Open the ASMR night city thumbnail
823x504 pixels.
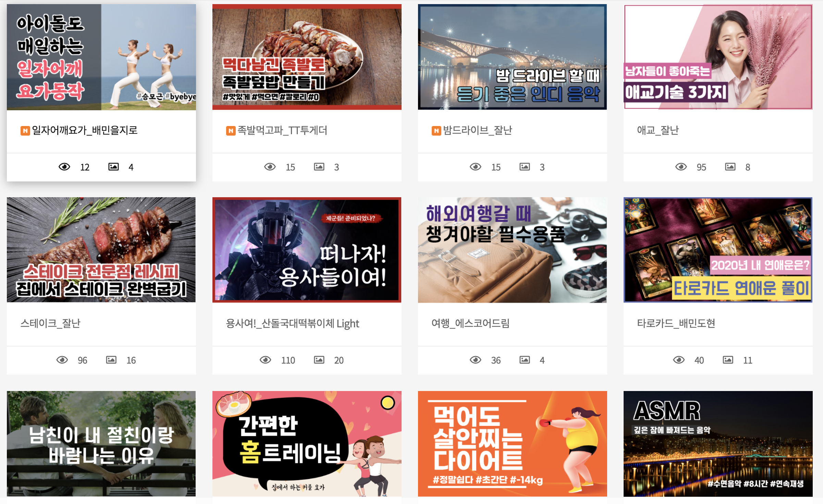(x=718, y=443)
